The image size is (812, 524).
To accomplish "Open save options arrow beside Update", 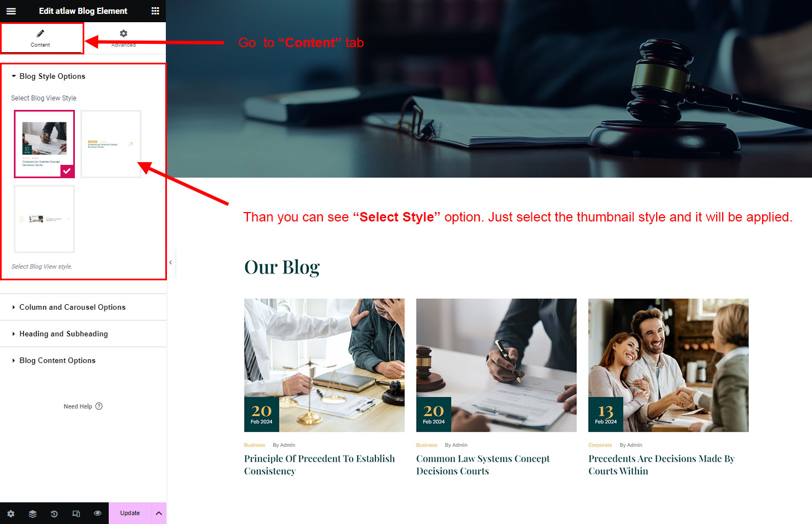I will pyautogui.click(x=159, y=513).
